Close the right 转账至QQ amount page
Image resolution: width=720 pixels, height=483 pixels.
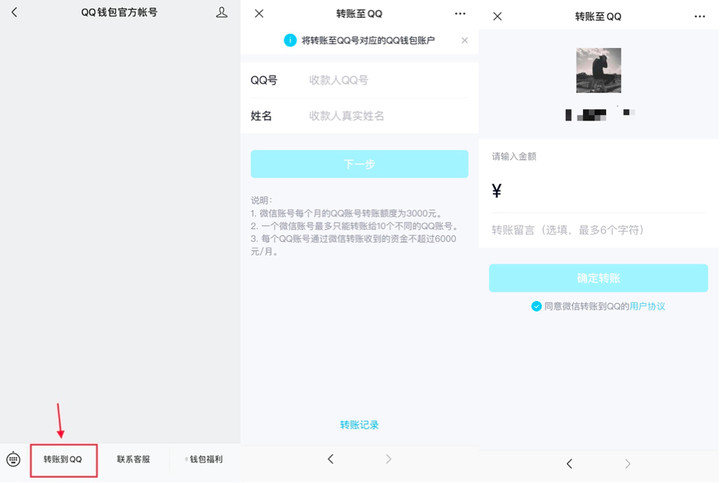pos(497,17)
